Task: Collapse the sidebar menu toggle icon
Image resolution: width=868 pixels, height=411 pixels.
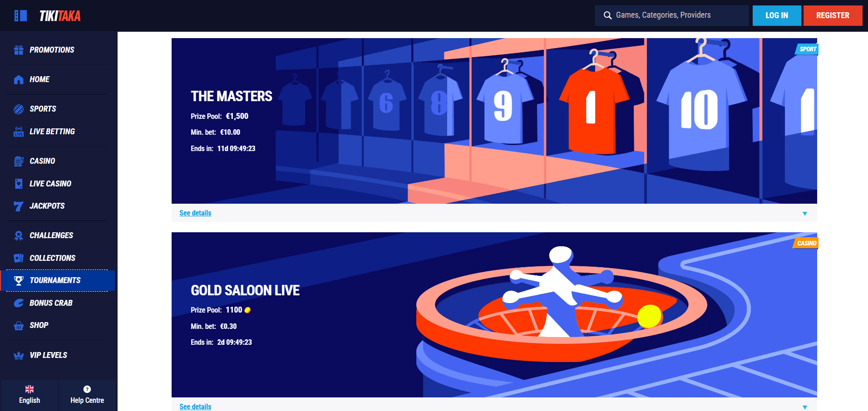Action: 20,16
